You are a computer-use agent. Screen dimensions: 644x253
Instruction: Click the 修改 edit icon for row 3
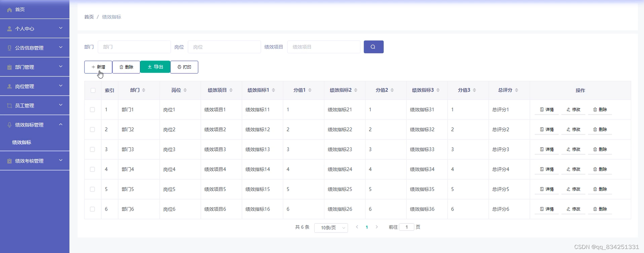click(568, 149)
